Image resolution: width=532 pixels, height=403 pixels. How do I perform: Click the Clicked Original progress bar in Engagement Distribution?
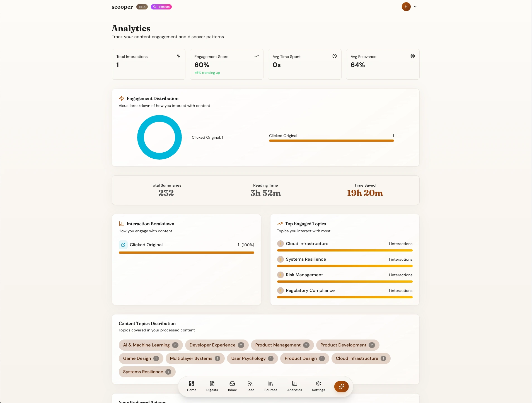(x=331, y=141)
